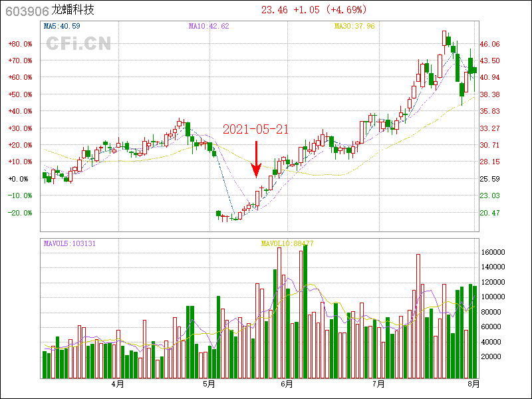Click the CFi.CN watermark logo
Viewport: 532px width, 399px height.
(78, 44)
